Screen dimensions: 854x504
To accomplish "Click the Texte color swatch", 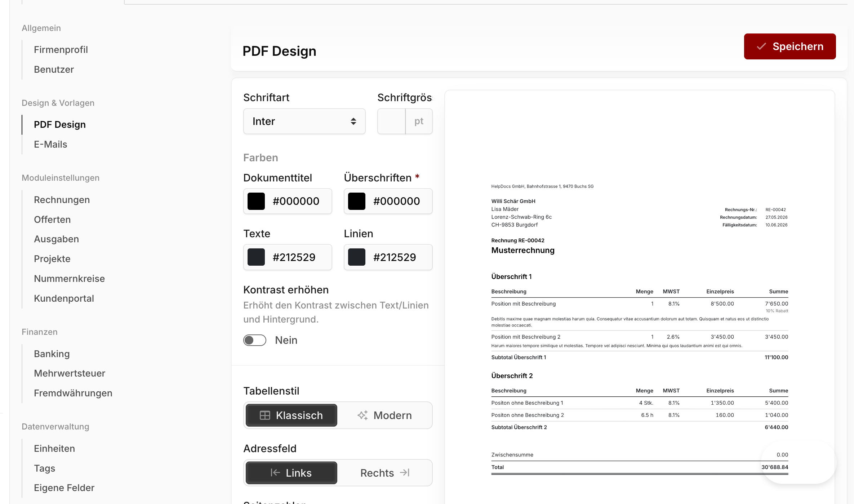I will [x=256, y=257].
